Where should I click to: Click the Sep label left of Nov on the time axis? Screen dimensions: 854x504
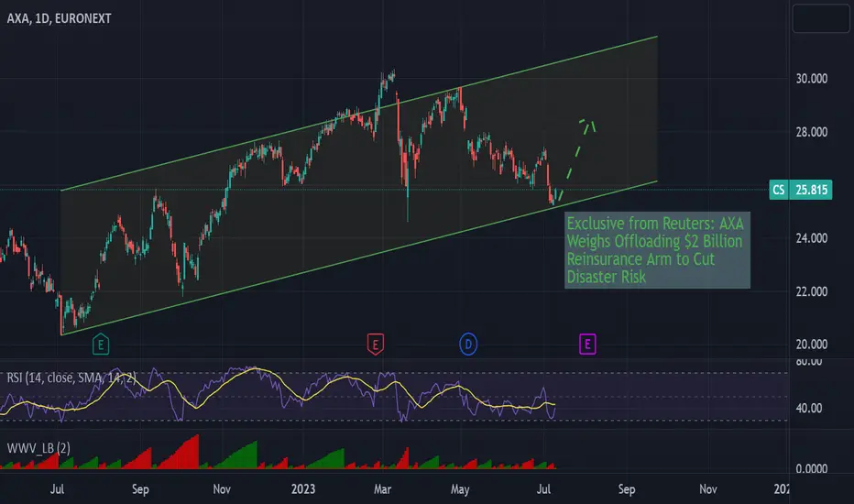pyautogui.click(x=140, y=489)
